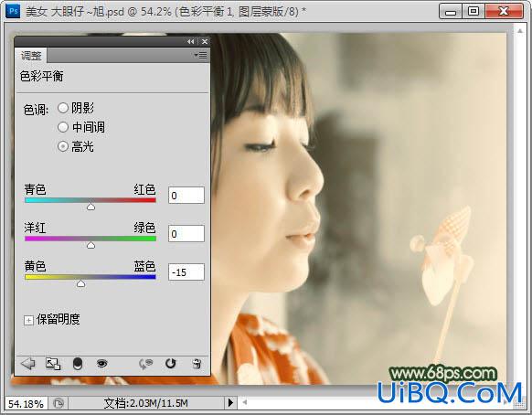This screenshot has height=415, width=532.
Task: Clip adjustment to layer below icon
Action: click(x=78, y=364)
